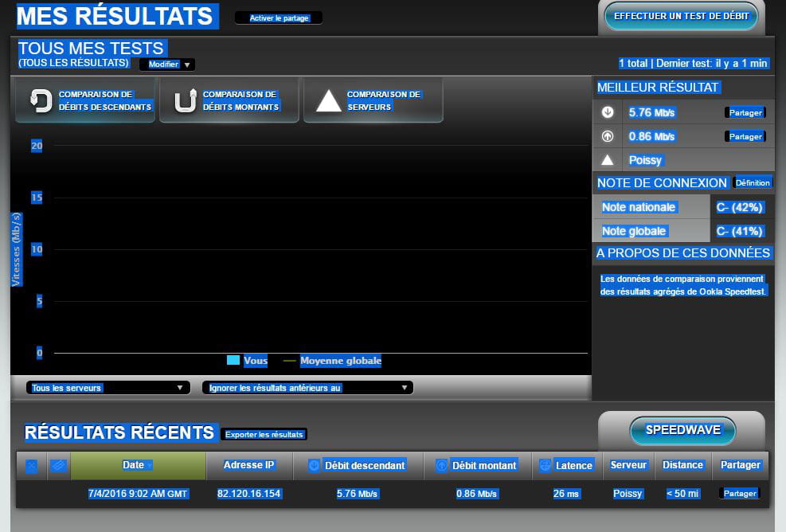
Task: Click the Moyenne globale legend line
Action: (289, 361)
